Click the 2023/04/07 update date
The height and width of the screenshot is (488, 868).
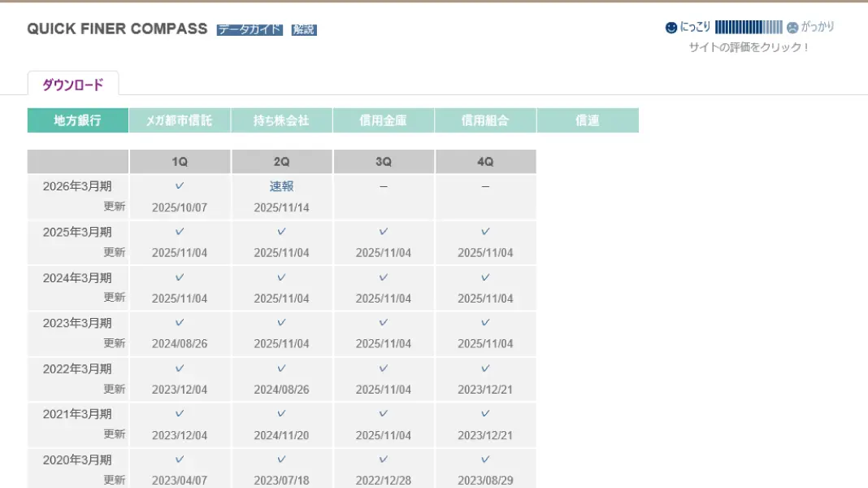pos(180,481)
